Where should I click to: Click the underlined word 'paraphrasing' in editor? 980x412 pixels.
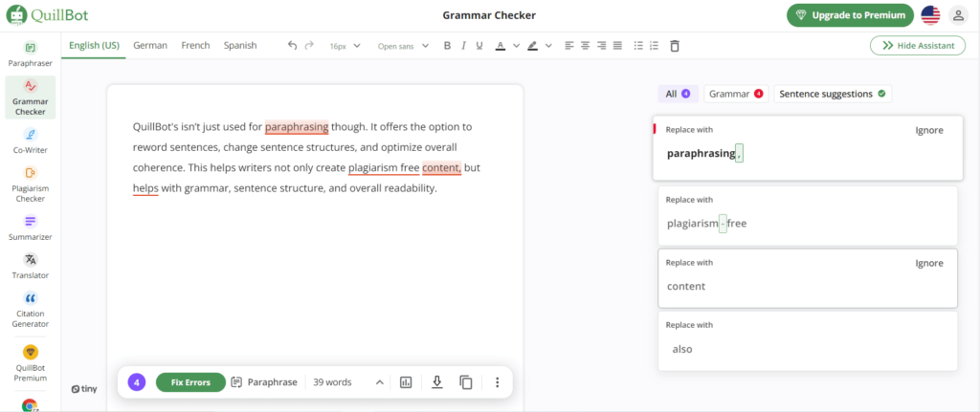[x=297, y=127]
